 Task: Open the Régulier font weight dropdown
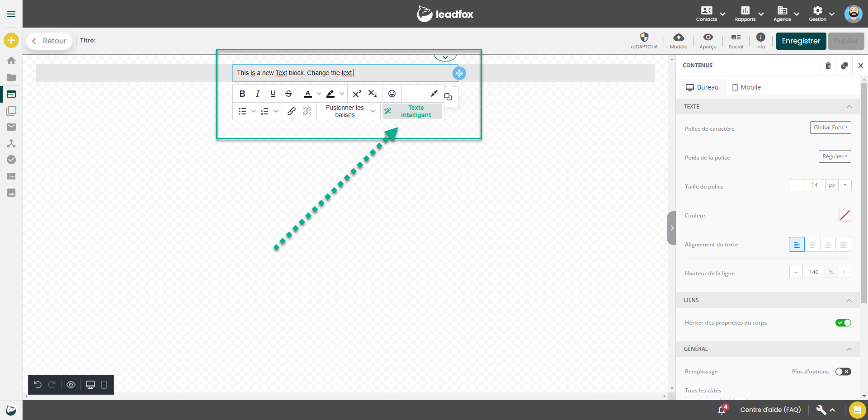point(835,156)
